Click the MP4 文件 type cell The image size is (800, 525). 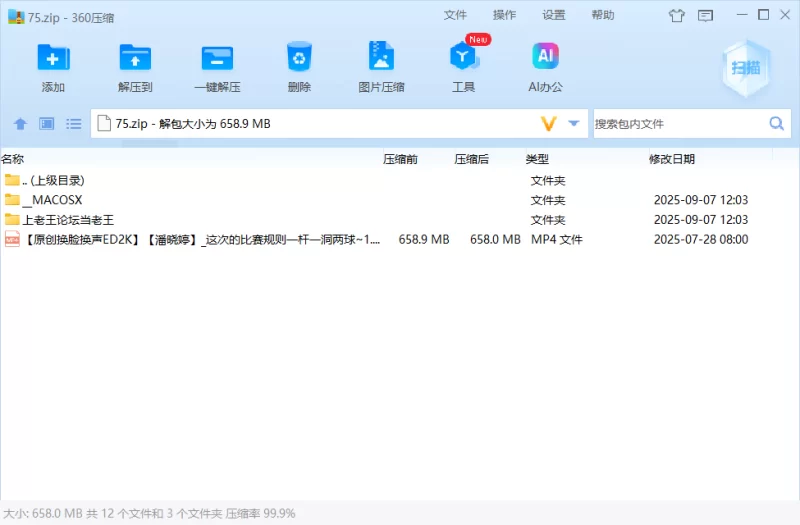(x=557, y=239)
